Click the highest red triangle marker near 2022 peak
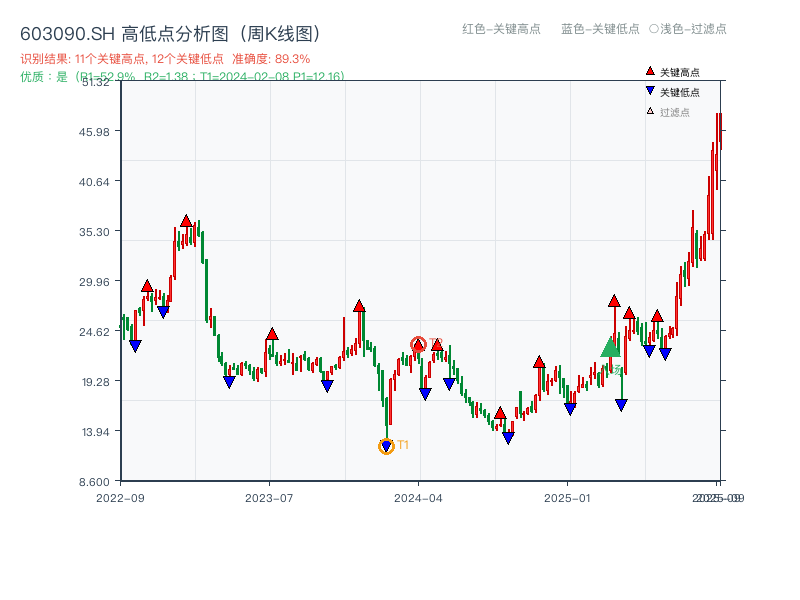 pyautogui.click(x=186, y=222)
